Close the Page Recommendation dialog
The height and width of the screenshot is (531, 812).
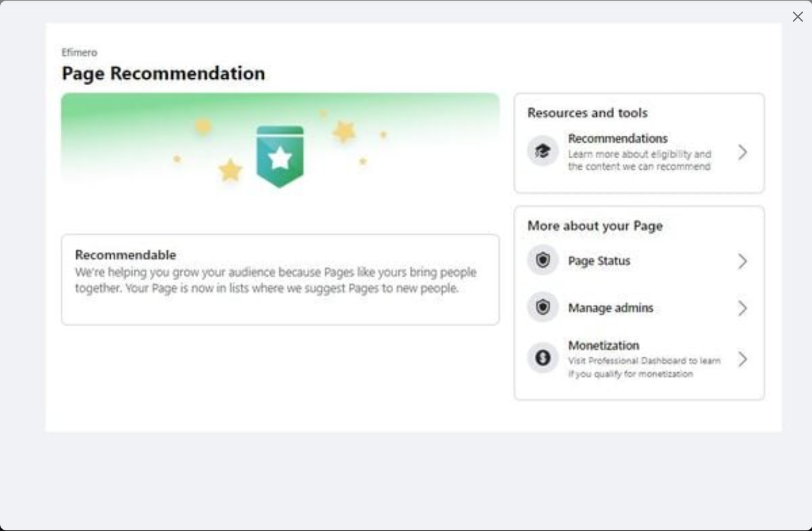tap(797, 17)
